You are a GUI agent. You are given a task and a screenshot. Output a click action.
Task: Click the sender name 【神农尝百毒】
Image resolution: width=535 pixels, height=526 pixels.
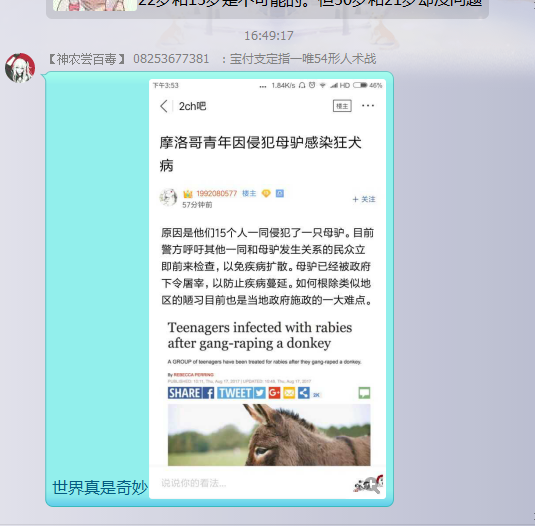click(x=86, y=59)
